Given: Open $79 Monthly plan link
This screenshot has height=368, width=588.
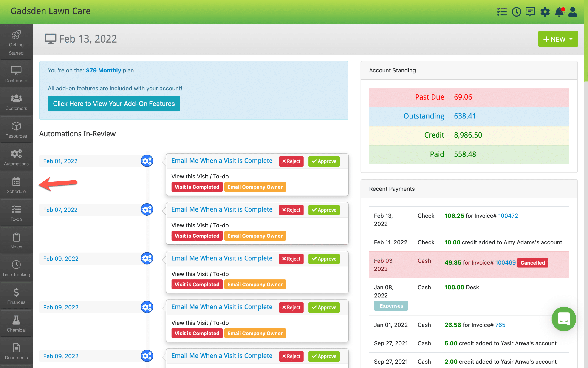Looking at the screenshot, I should click(103, 70).
